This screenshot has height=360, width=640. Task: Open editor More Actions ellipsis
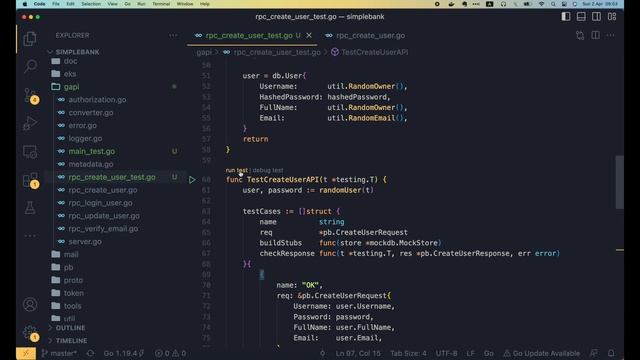pyautogui.click(x=611, y=36)
